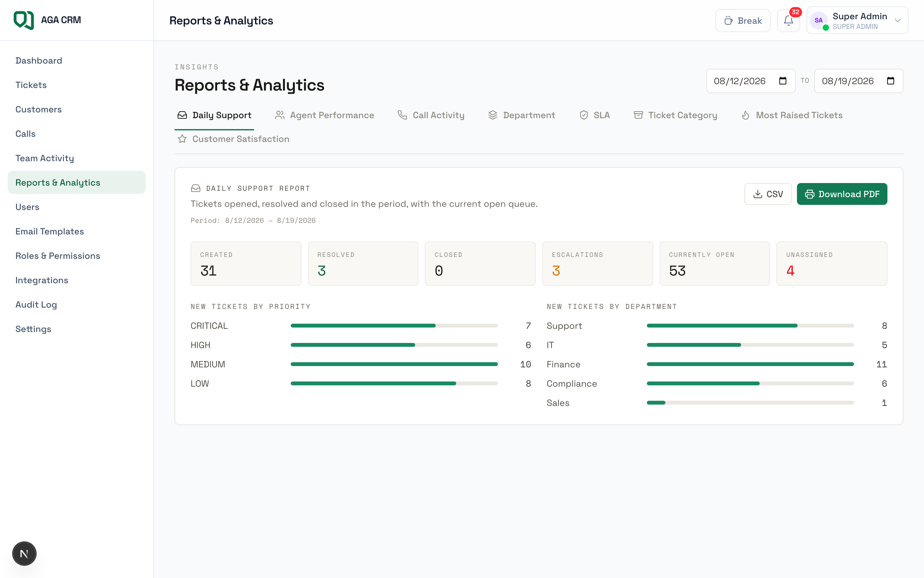Click the Ticket Category archive icon
This screenshot has width=924, height=578.
click(x=638, y=115)
